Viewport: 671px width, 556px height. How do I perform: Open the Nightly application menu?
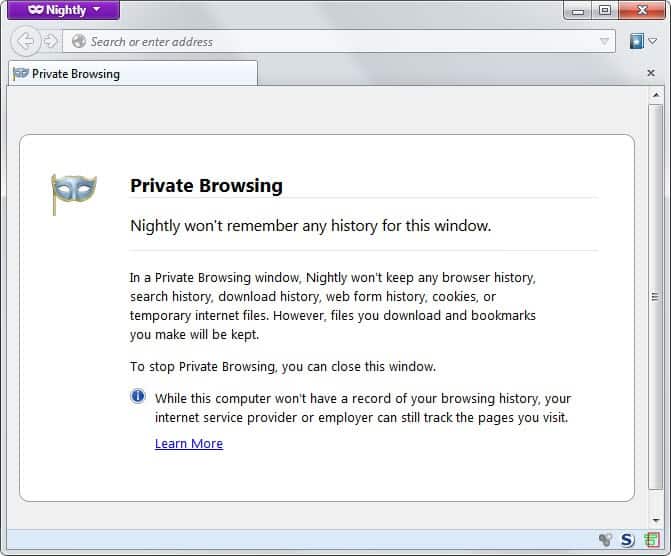[63, 10]
